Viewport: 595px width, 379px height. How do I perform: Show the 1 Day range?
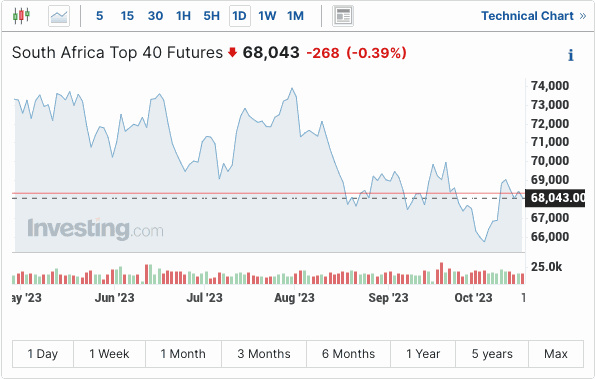43,354
